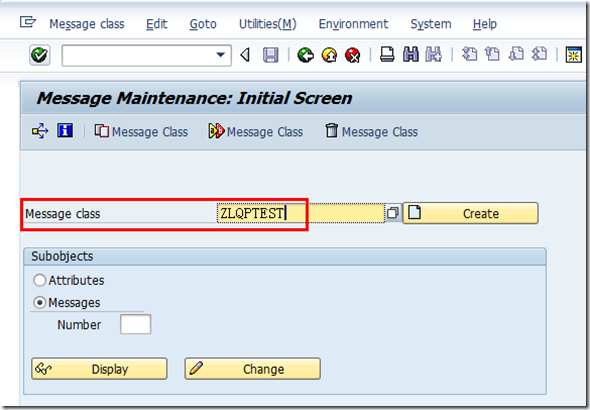
Task: Click the Other Object arrow icon
Action: click(x=40, y=131)
